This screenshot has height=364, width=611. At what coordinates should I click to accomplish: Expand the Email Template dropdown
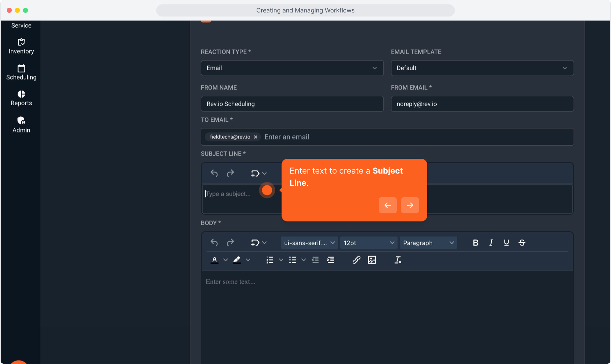[x=482, y=68]
